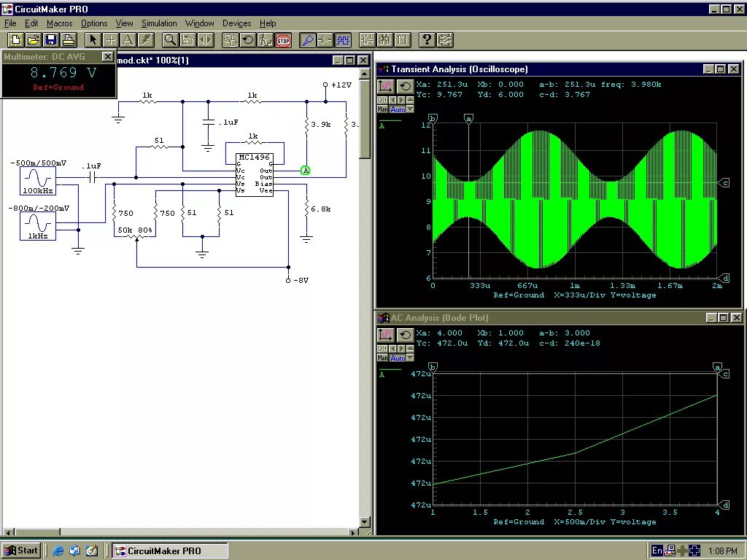747x560 pixels.
Task: Toggle Off button in Oscilloscope window
Action: [x=382, y=100]
